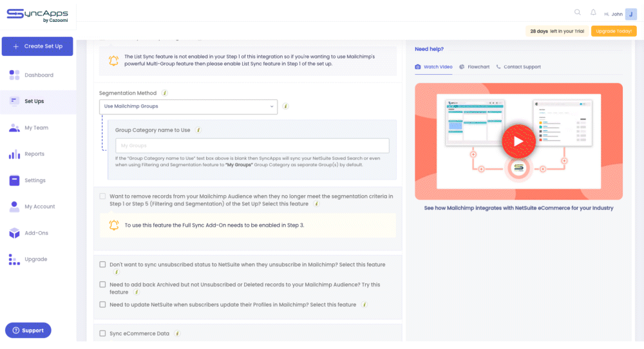Viewport: 644px width, 349px height.
Task: Click info icon beside Mailchimp Groups dropdown
Action: click(285, 106)
